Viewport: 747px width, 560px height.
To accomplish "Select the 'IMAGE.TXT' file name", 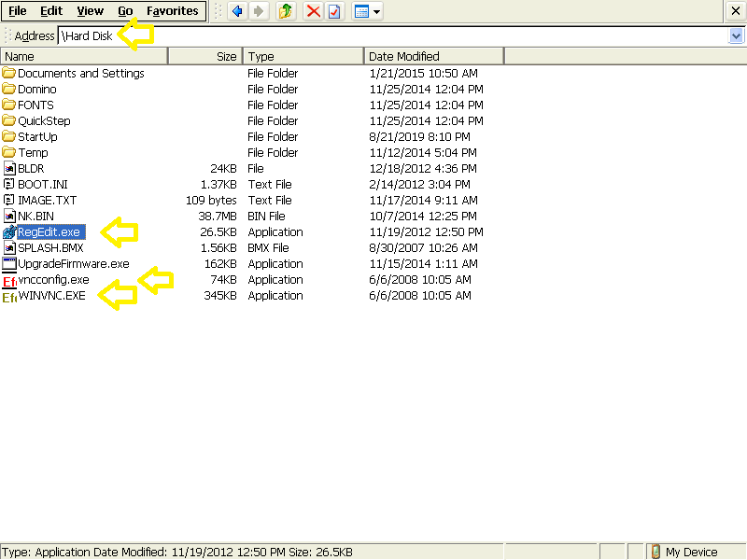I will [48, 200].
